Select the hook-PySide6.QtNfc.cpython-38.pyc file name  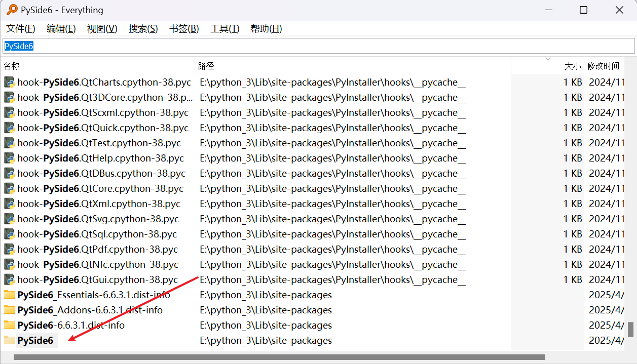[x=98, y=264]
